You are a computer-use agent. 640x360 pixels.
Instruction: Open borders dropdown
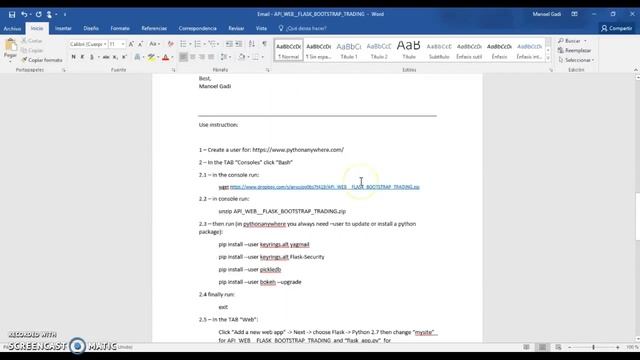pos(262,57)
